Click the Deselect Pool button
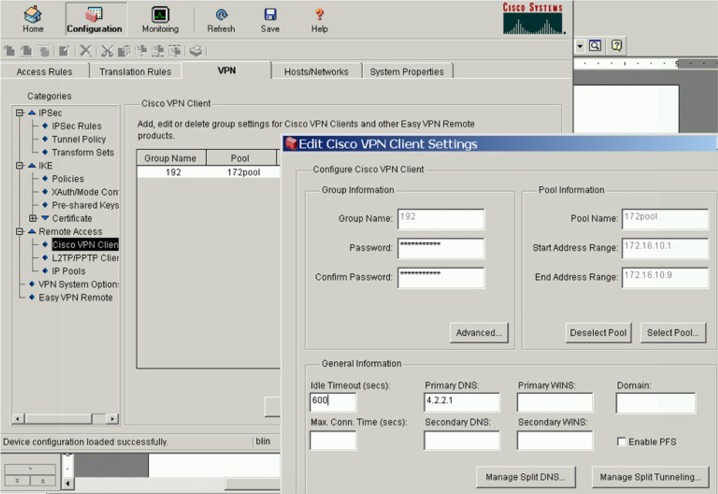Image resolution: width=718 pixels, height=494 pixels. (x=598, y=333)
